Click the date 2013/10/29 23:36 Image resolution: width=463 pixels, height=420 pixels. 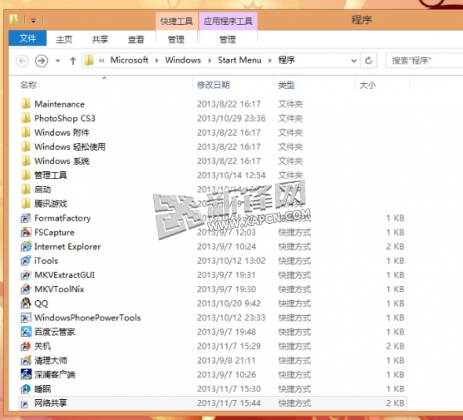click(231, 118)
